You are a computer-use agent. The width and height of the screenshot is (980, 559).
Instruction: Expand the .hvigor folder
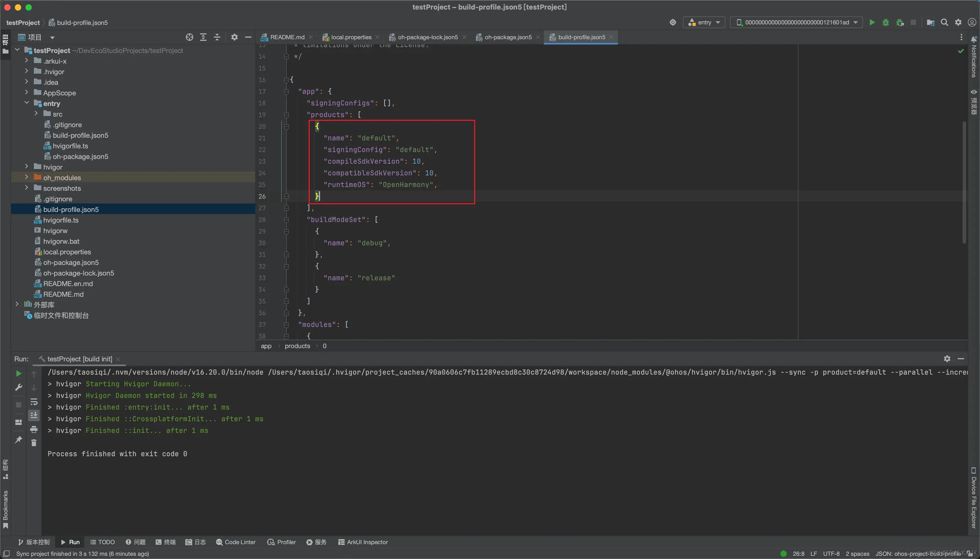coord(27,71)
